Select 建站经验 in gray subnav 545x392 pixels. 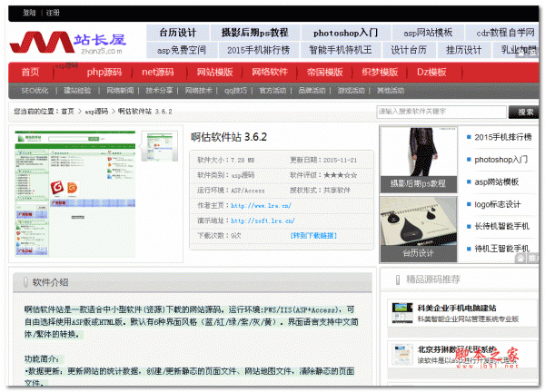click(x=77, y=91)
